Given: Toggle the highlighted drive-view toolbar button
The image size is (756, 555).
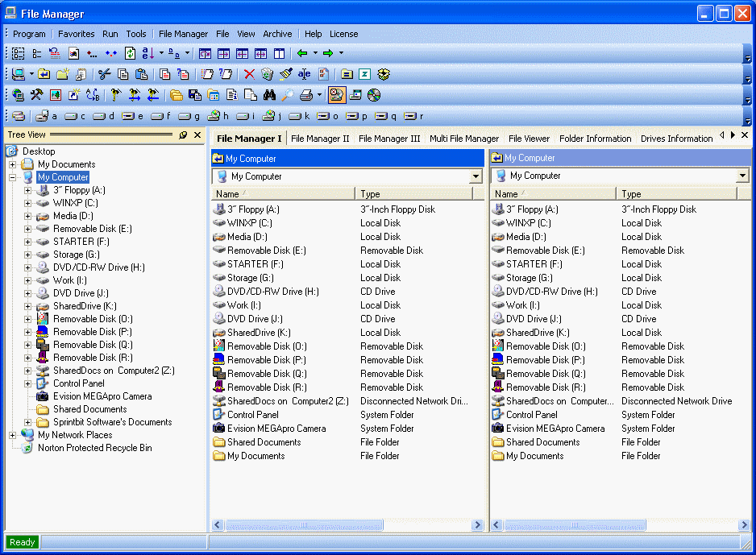Looking at the screenshot, I should click(337, 95).
